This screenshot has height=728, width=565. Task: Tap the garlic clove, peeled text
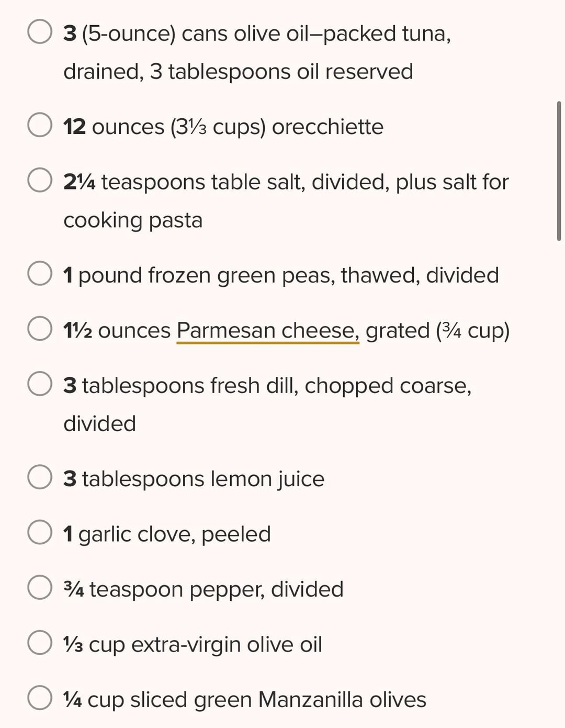[x=167, y=534]
